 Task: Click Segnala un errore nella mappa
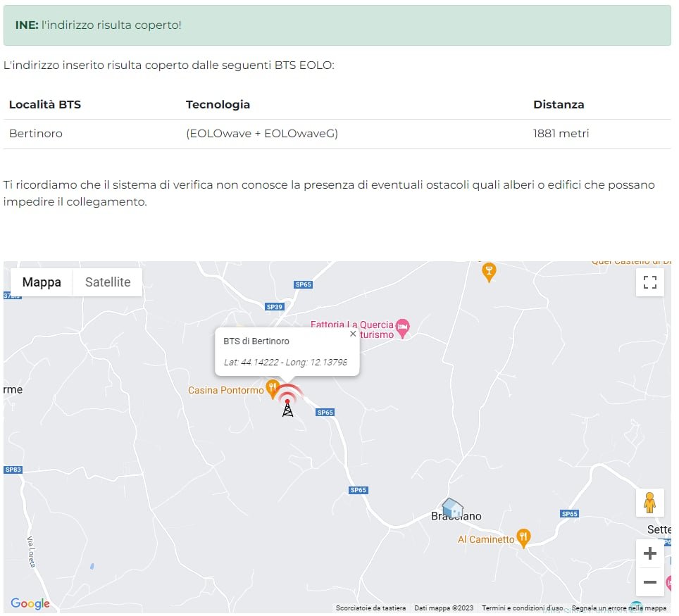pos(618,608)
